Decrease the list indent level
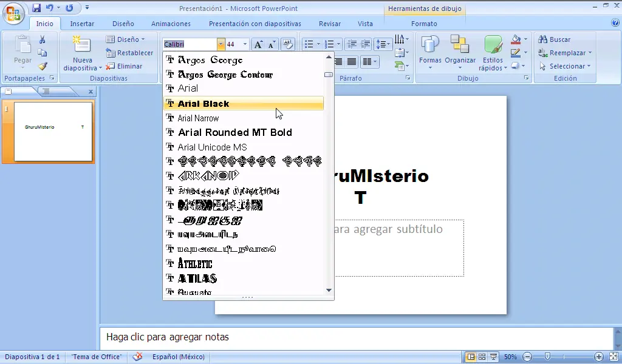Image resolution: width=622 pixels, height=364 pixels. point(352,44)
